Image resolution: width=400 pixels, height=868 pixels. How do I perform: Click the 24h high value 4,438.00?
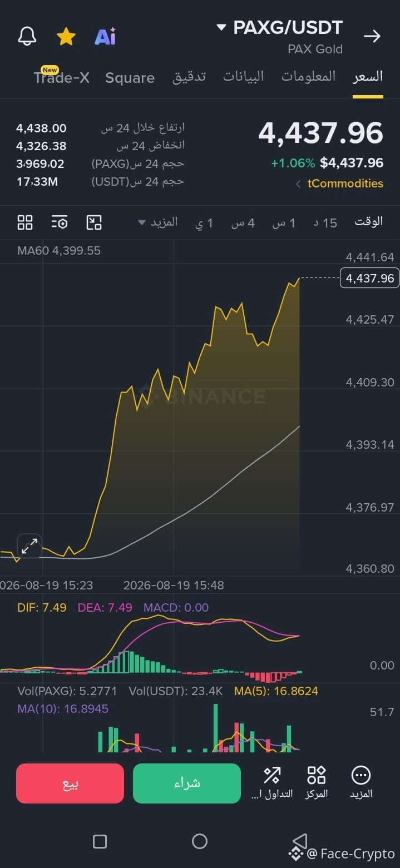tap(41, 128)
